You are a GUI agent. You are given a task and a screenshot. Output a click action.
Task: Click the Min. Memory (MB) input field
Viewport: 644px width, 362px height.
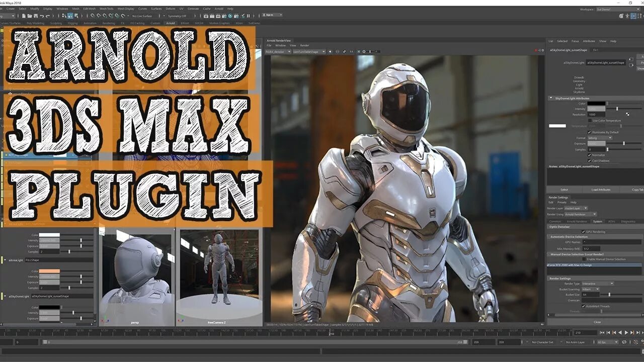tap(591, 249)
